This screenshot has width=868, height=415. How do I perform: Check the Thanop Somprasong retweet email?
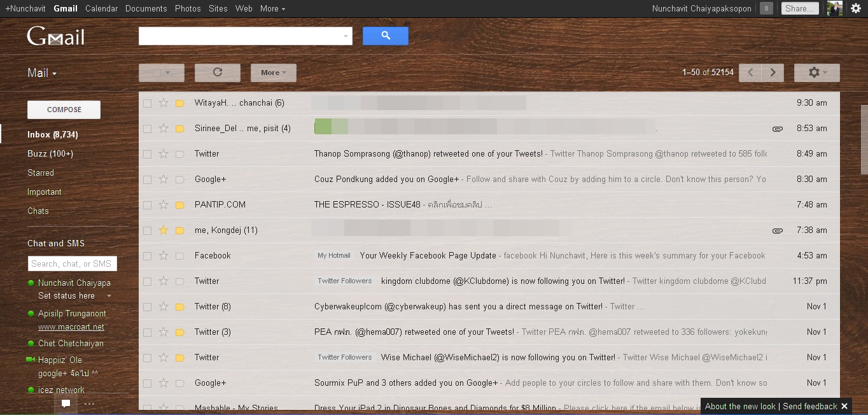tap(147, 154)
